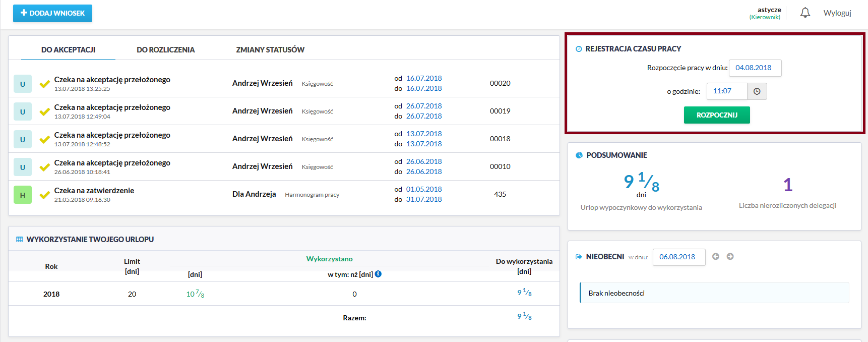868x342 pixels.
Task: Click the 'Dodaj wniosek' button
Action: click(52, 13)
